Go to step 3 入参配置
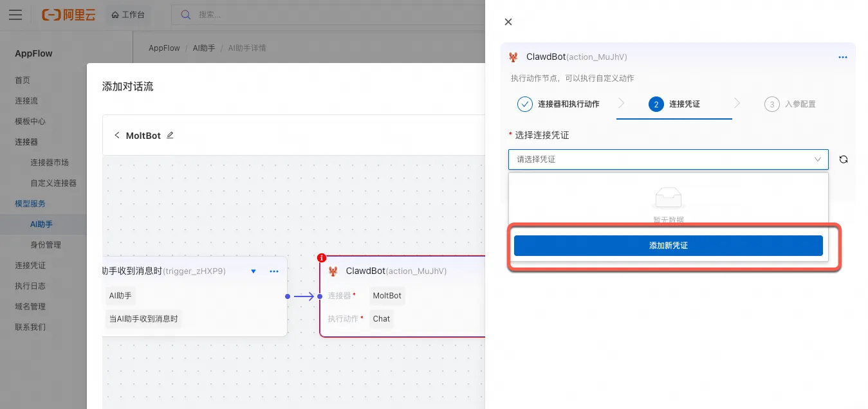The height and width of the screenshot is (409, 868). point(790,104)
